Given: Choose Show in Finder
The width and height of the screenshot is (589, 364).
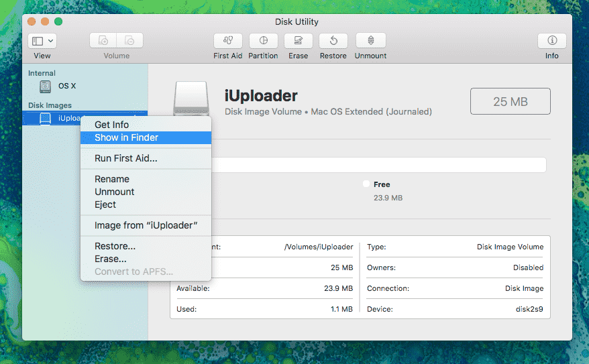Looking at the screenshot, I should [x=146, y=137].
